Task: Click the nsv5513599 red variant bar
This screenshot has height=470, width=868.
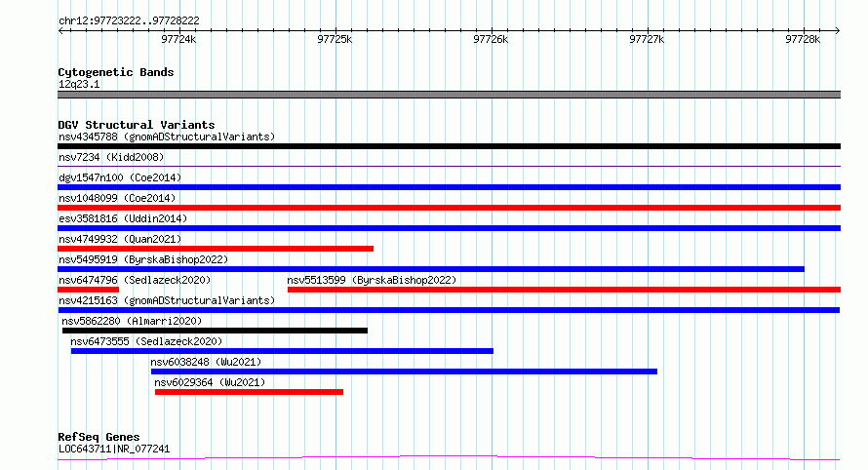Action: point(564,290)
